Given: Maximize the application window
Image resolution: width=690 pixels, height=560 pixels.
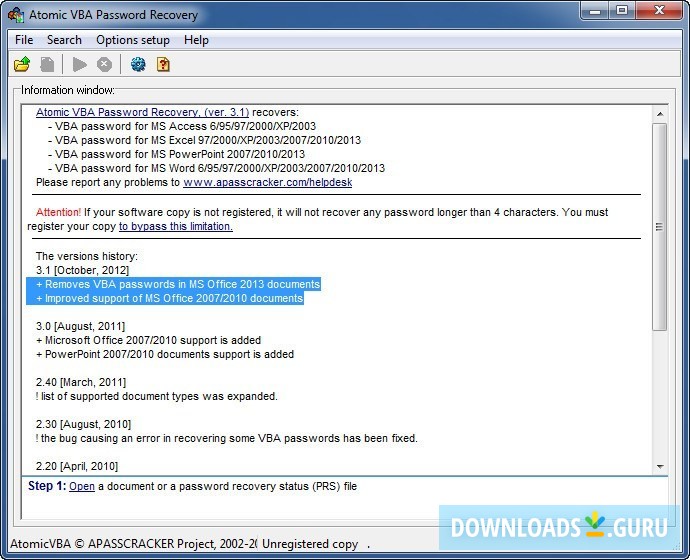Looking at the screenshot, I should (622, 11).
